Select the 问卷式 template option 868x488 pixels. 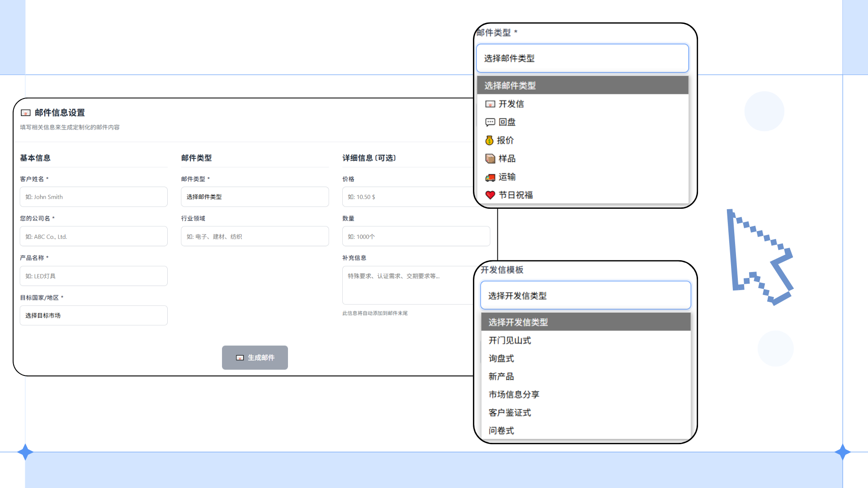(x=501, y=431)
